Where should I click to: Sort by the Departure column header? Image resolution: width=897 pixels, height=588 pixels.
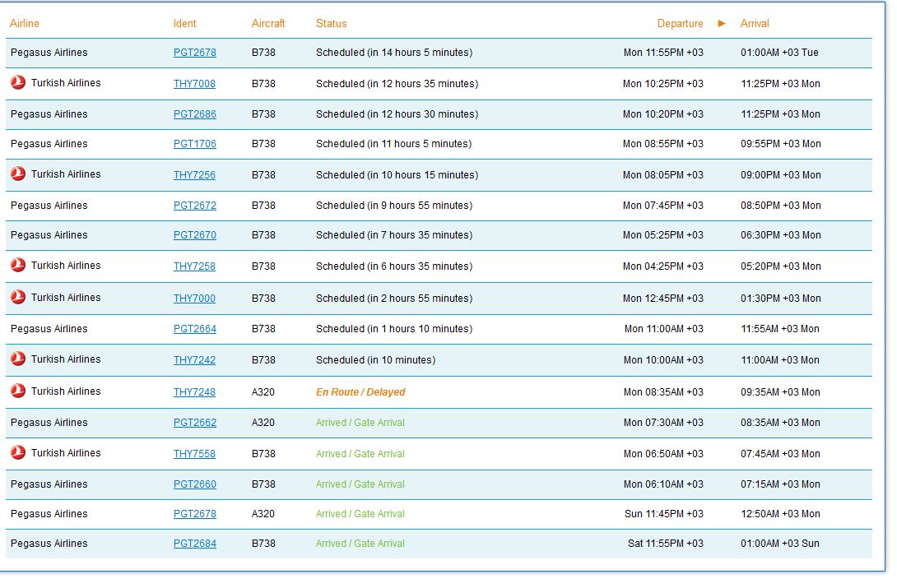point(681,23)
